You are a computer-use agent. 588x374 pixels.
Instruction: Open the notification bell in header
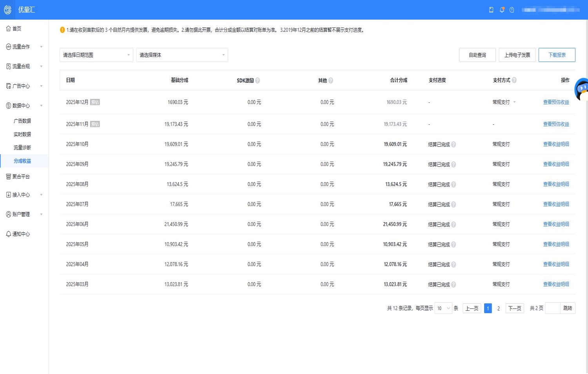pyautogui.click(x=502, y=10)
